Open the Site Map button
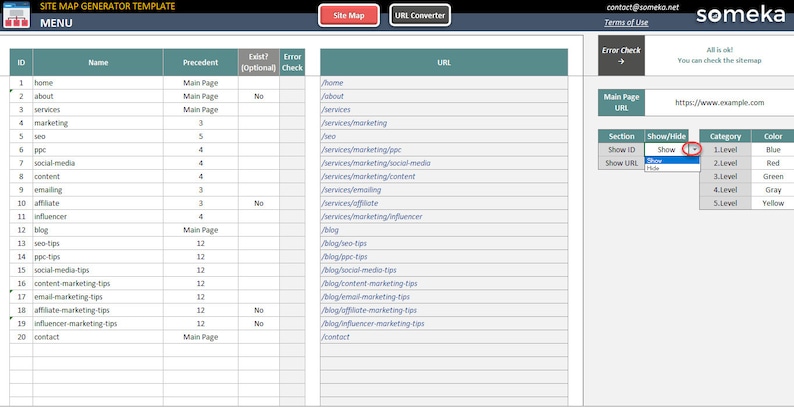This screenshot has width=794, height=407. coord(349,15)
